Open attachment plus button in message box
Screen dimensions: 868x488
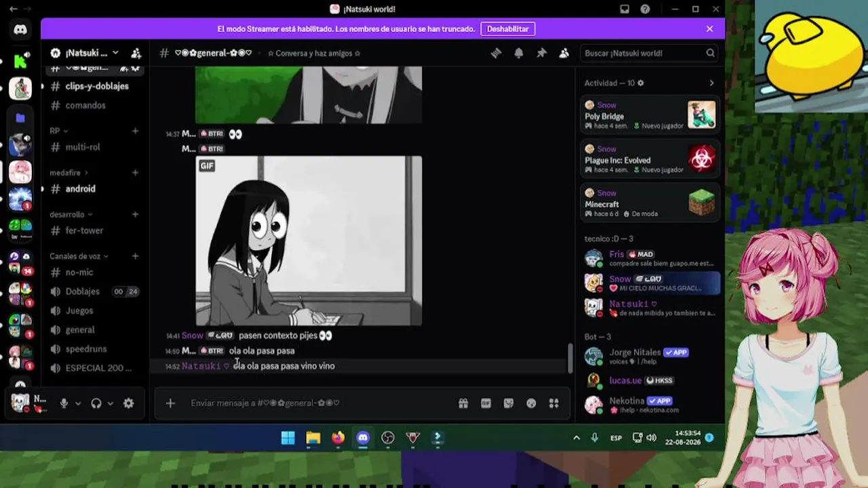[x=170, y=403]
